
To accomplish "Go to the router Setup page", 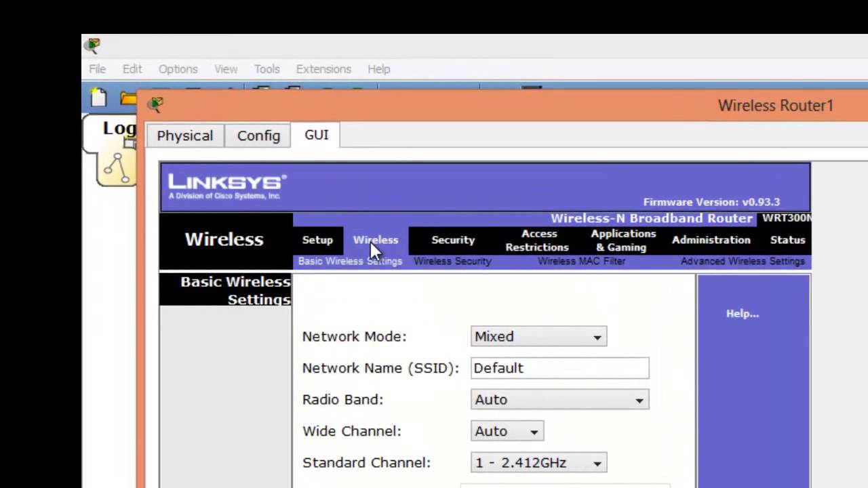I will (x=317, y=240).
